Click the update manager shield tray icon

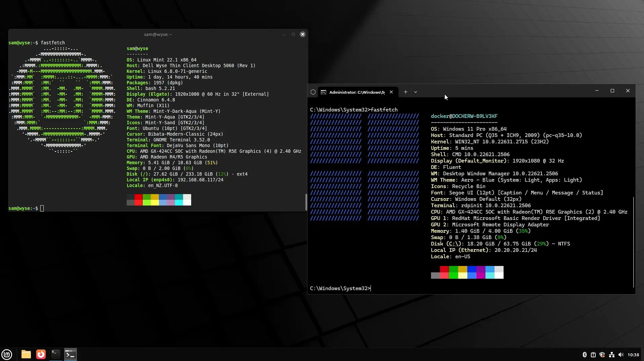click(602, 355)
